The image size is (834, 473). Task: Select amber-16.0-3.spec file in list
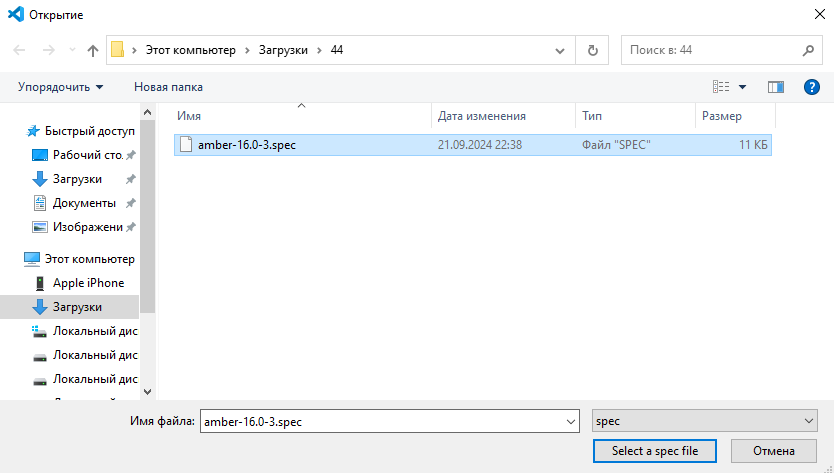pyautogui.click(x=246, y=145)
